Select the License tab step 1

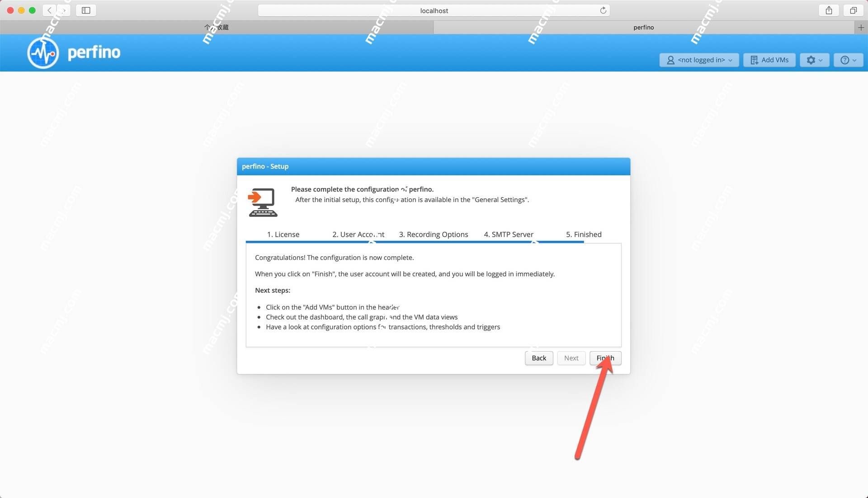tap(284, 234)
